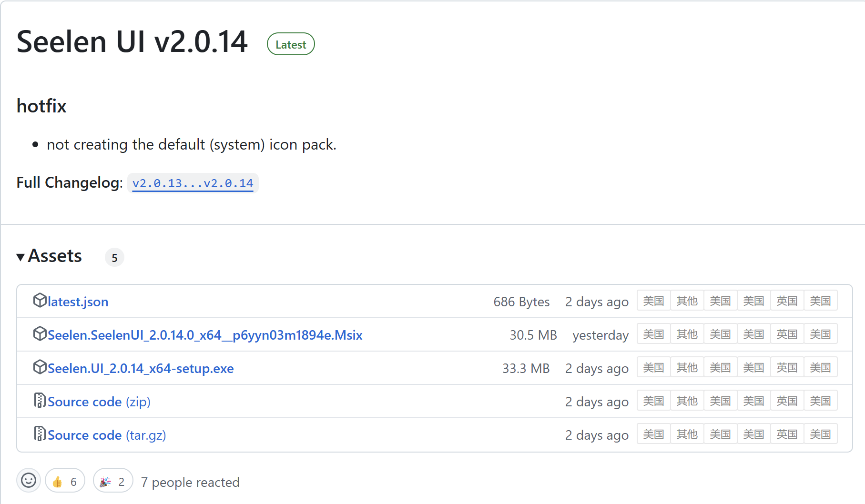This screenshot has height=504, width=865.
Task: Use the 英国 mirror for the Msix file
Action: tap(787, 334)
